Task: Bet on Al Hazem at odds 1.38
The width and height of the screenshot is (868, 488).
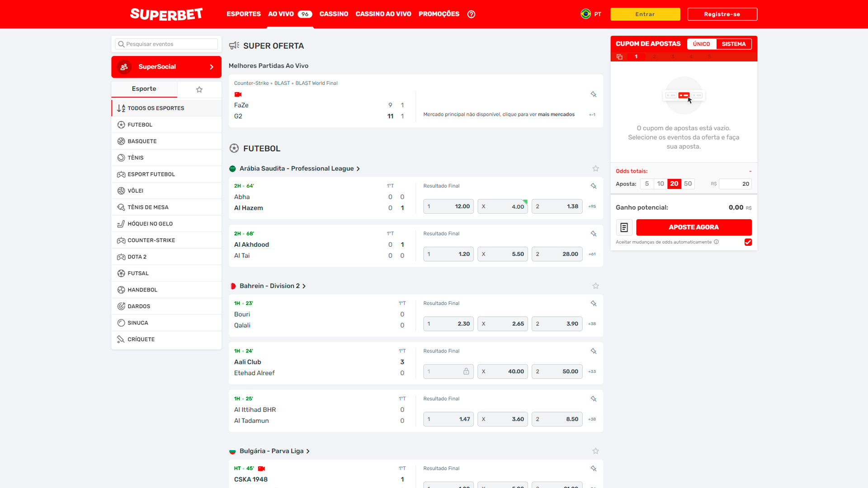Action: coord(557,206)
